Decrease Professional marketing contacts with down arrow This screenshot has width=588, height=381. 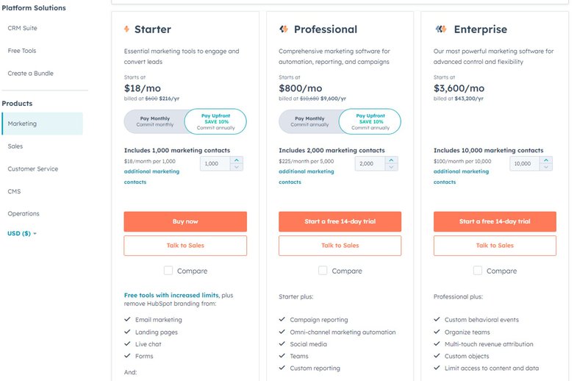[392, 167]
